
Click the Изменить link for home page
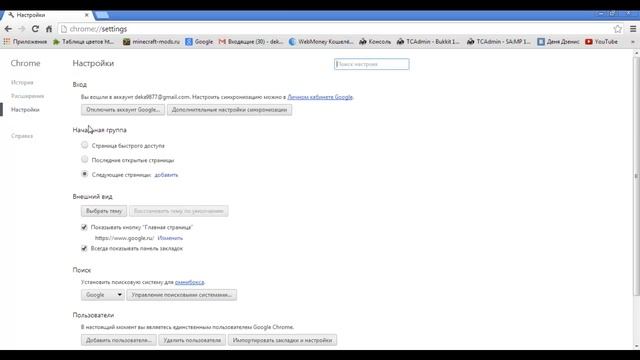pyautogui.click(x=170, y=238)
